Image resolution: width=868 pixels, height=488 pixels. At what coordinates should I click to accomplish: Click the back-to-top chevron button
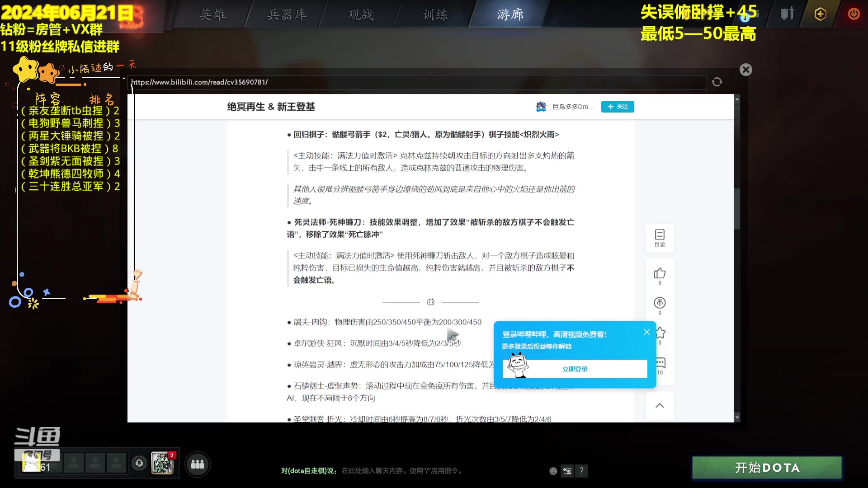click(x=660, y=405)
